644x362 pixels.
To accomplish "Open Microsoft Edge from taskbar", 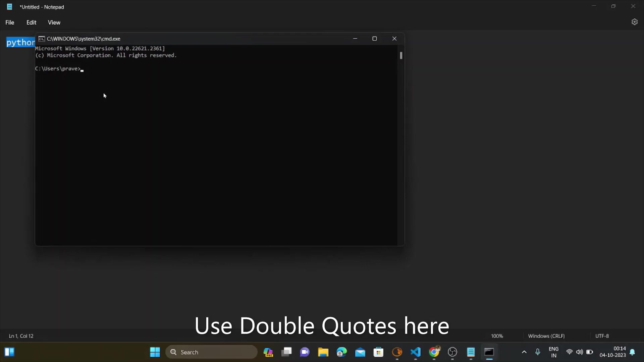I will pyautogui.click(x=341, y=352).
